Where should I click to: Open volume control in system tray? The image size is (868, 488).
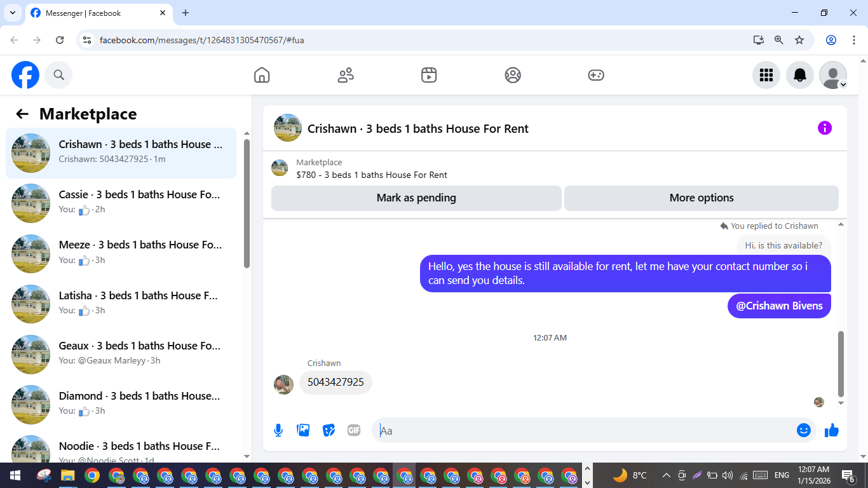[728, 475]
